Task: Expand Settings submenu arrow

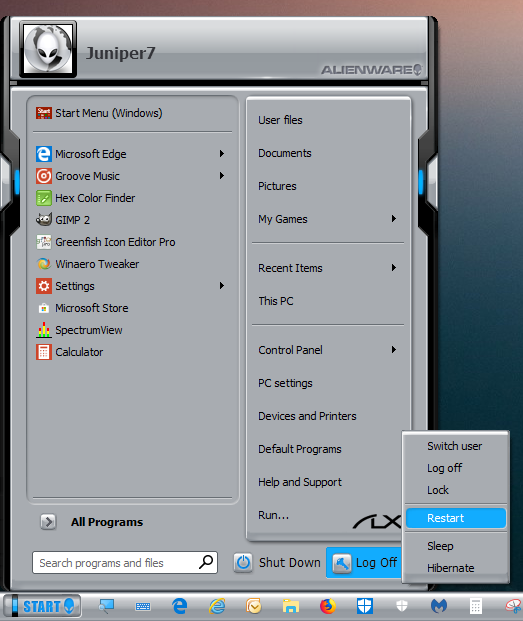Action: [x=222, y=286]
